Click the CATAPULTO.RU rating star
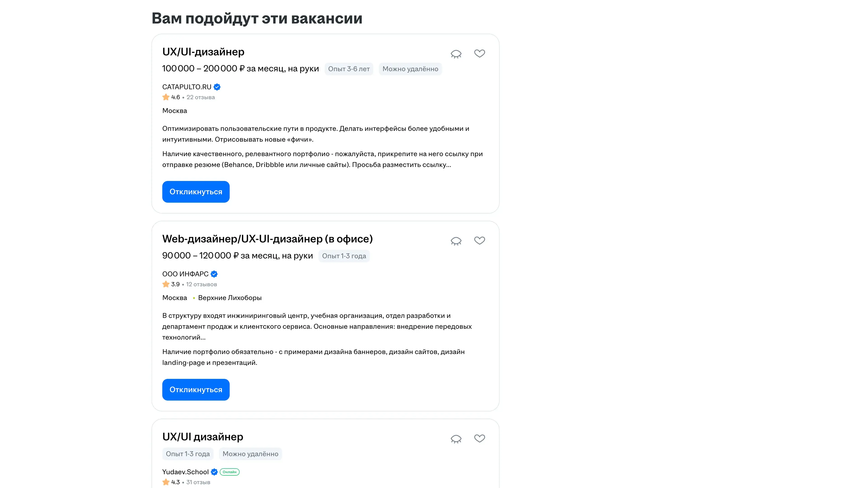This screenshot has height=488, width=868. (x=166, y=97)
